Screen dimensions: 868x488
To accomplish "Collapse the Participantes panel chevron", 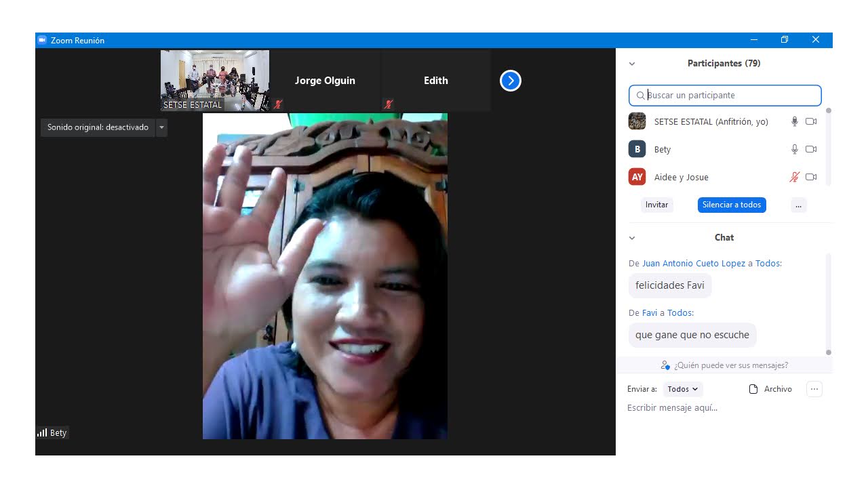I will click(632, 64).
